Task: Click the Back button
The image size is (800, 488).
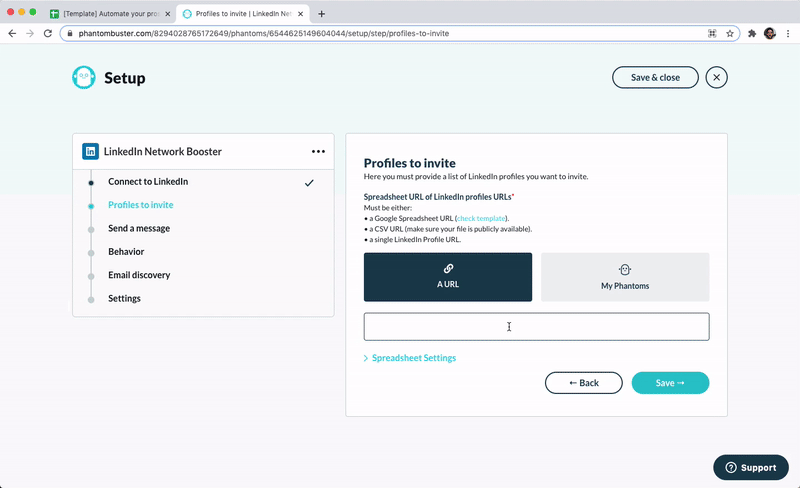Action: [x=584, y=383]
